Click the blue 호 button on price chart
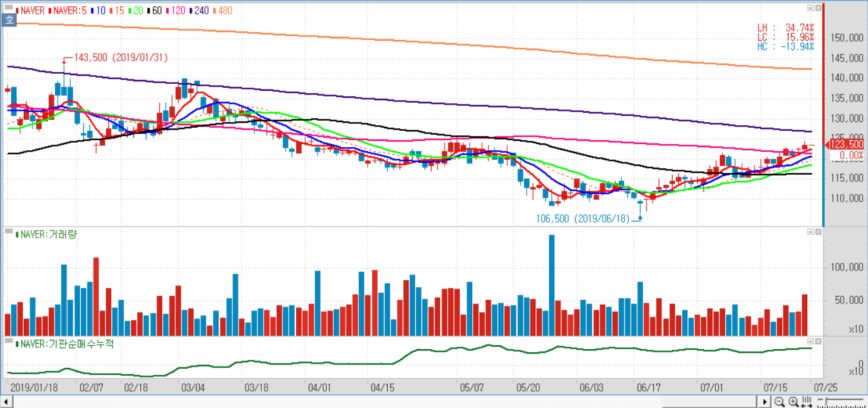This screenshot has width=868, height=408. tap(9, 20)
